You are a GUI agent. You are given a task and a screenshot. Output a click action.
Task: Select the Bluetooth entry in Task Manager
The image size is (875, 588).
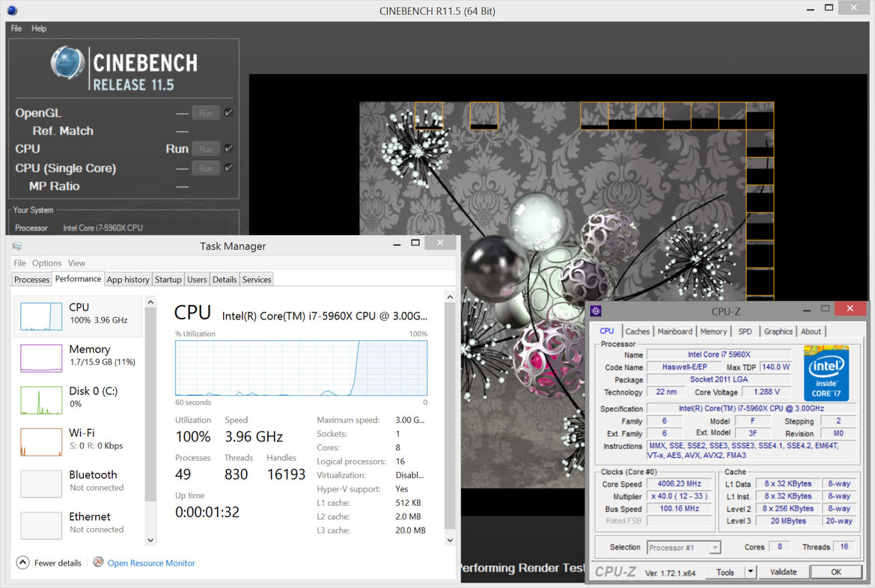(78, 483)
